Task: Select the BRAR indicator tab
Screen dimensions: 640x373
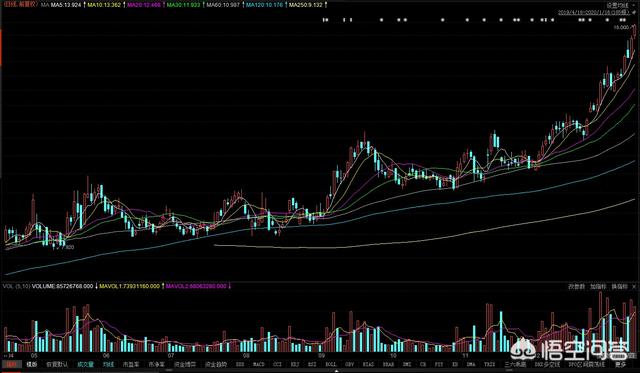Action: pyautogui.click(x=389, y=364)
